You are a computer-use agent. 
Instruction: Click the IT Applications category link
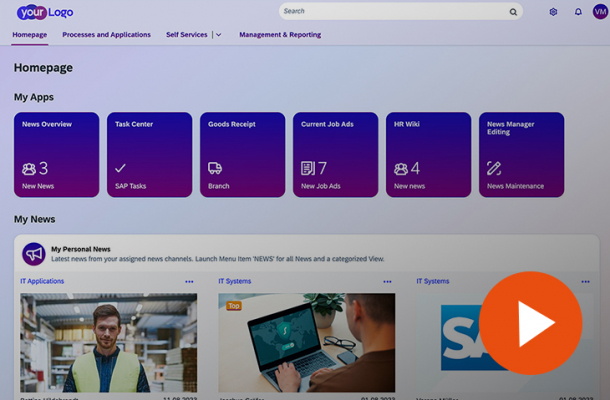tap(42, 282)
